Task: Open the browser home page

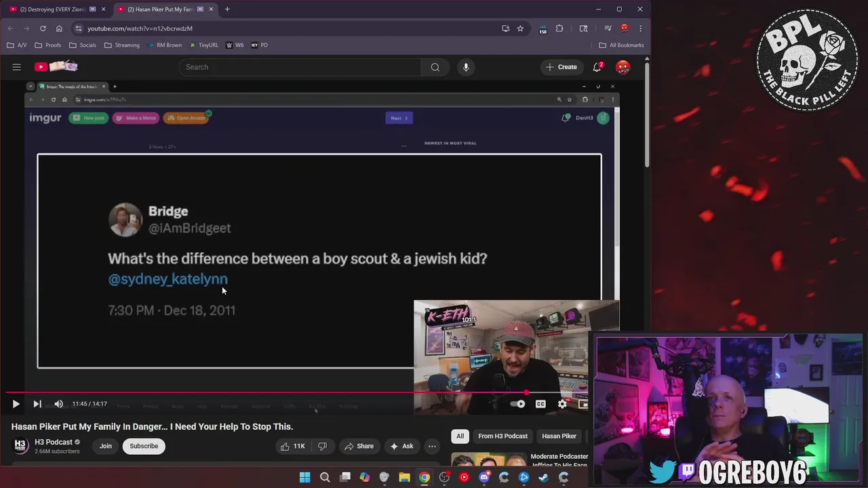Action: coord(59,28)
